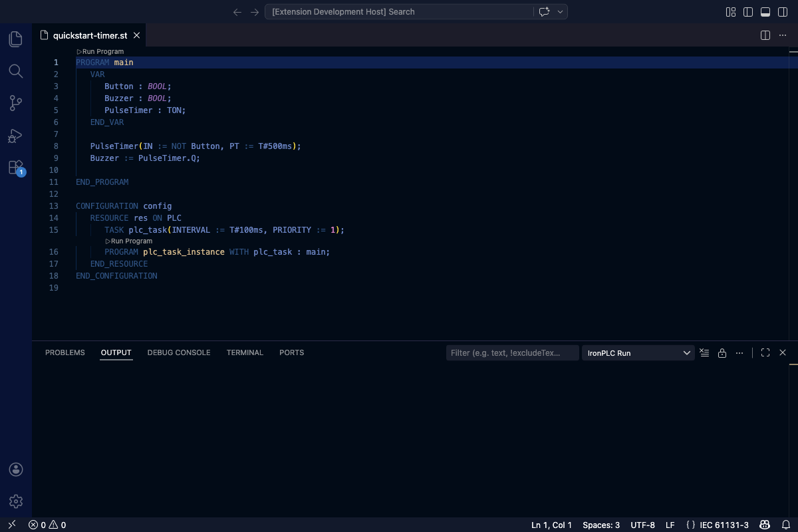Go back using the navigation arrow
This screenshot has width=798, height=532.
pos(237,12)
